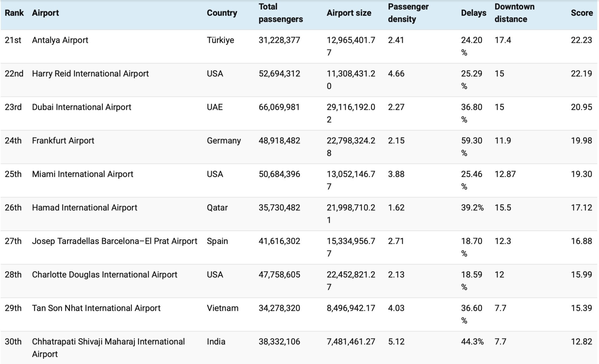Click the Score column header
599x364 pixels.
(582, 13)
